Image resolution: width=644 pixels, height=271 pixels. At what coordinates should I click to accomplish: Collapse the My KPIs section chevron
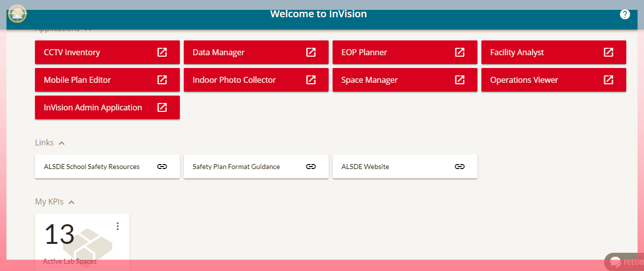pyautogui.click(x=71, y=202)
